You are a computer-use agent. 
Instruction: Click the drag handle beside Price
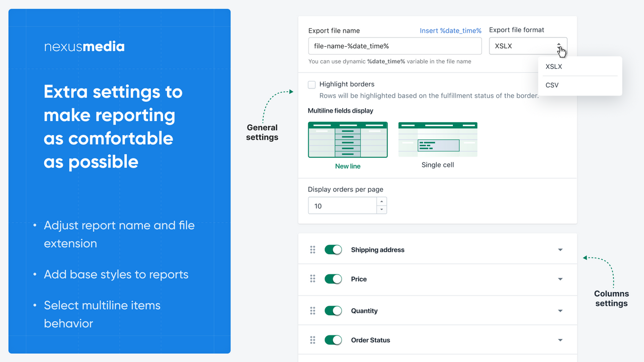click(312, 279)
